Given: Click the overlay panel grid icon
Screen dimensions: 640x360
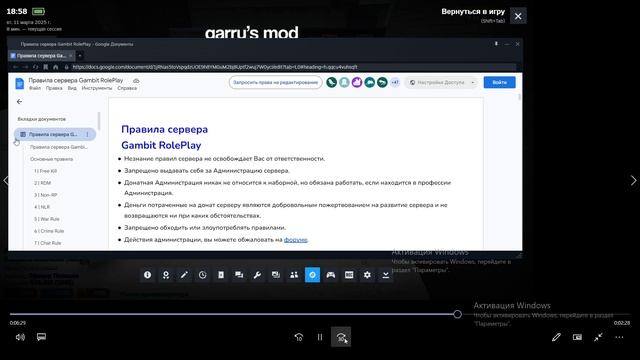Looking at the screenshot, I should pos(349,275).
